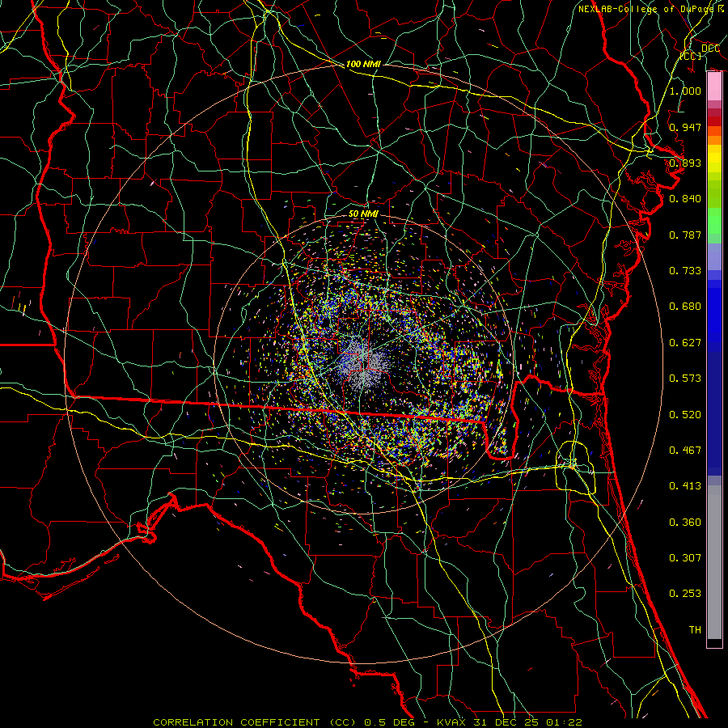Select the 0.413 scale value
The image size is (728, 728).
click(685, 485)
